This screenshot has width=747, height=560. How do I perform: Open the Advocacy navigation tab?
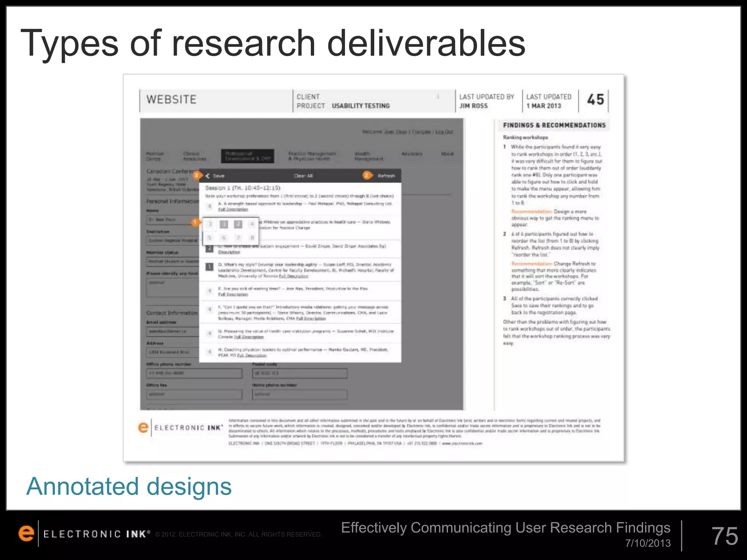pos(412,154)
